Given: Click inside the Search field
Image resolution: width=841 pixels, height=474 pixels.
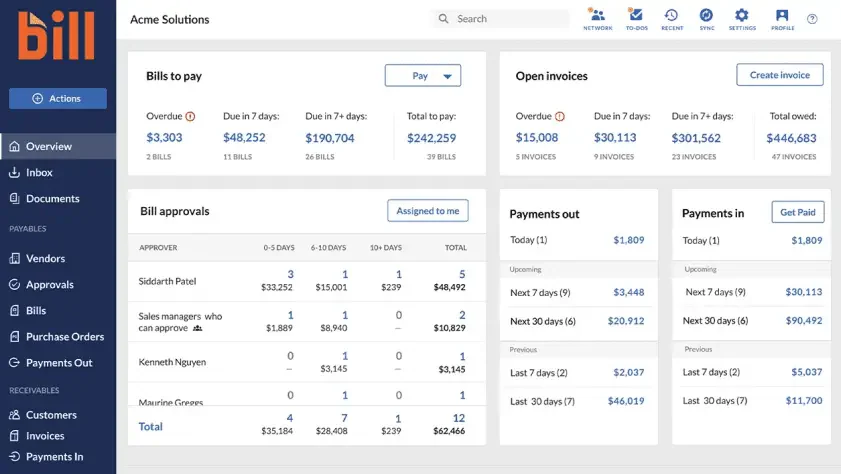Looking at the screenshot, I should (501, 19).
